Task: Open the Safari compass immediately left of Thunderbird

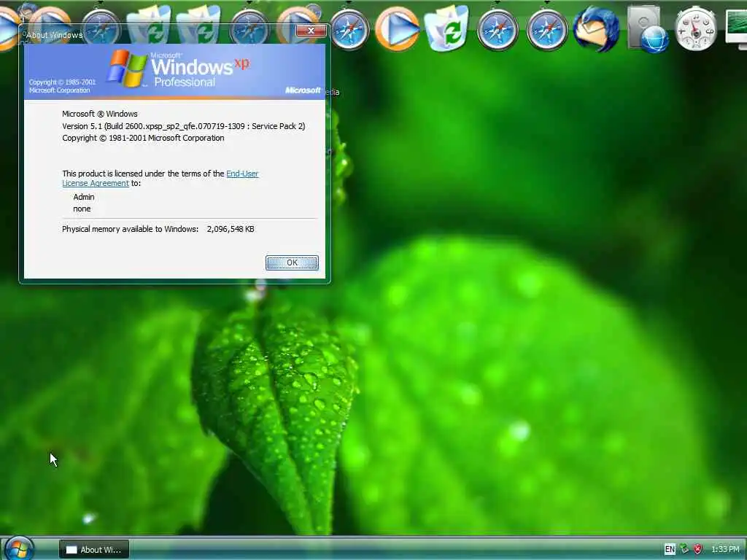Action: (x=547, y=29)
